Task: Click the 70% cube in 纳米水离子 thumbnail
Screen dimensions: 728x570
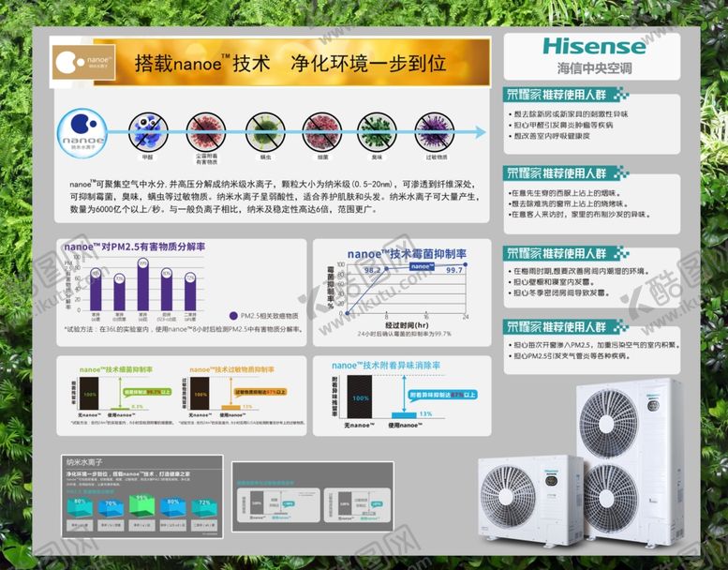Action: [x=111, y=507]
